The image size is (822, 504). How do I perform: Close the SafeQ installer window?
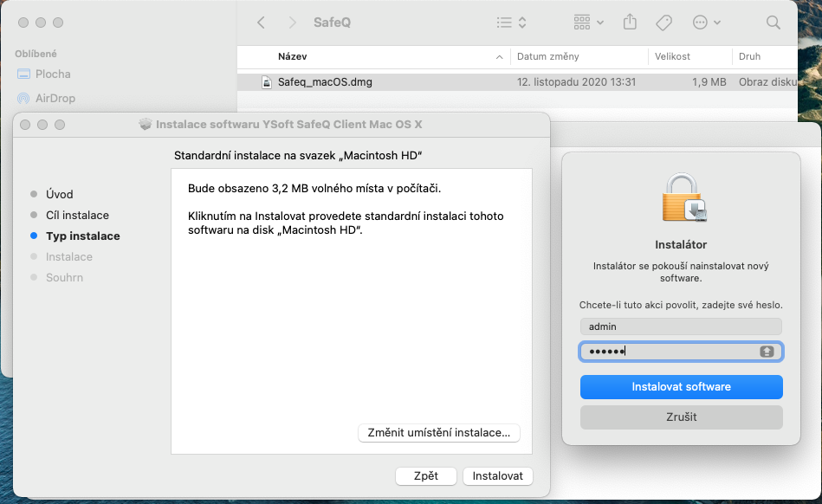click(x=25, y=125)
